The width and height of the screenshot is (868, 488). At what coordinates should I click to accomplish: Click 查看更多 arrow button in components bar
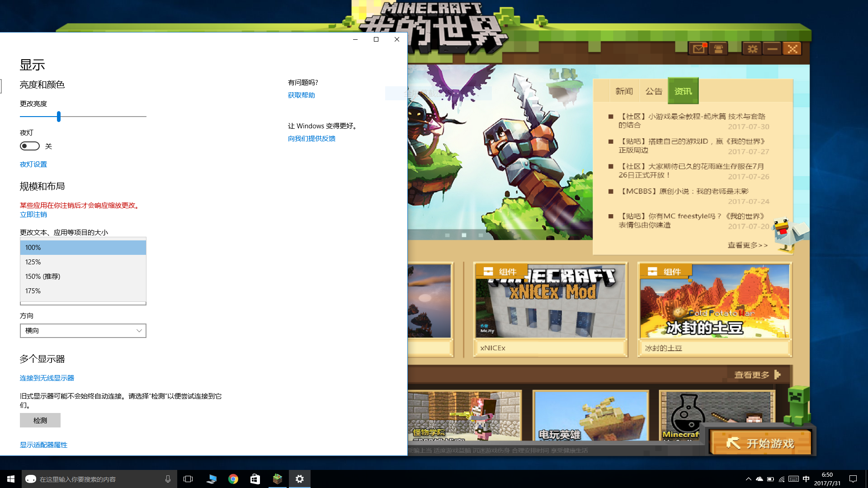point(757,375)
